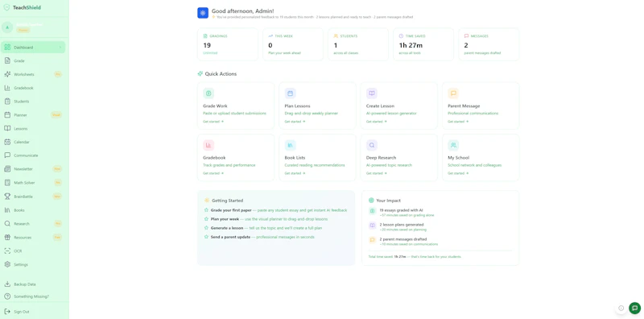Click the Something Missing question icon

[x=7, y=296]
